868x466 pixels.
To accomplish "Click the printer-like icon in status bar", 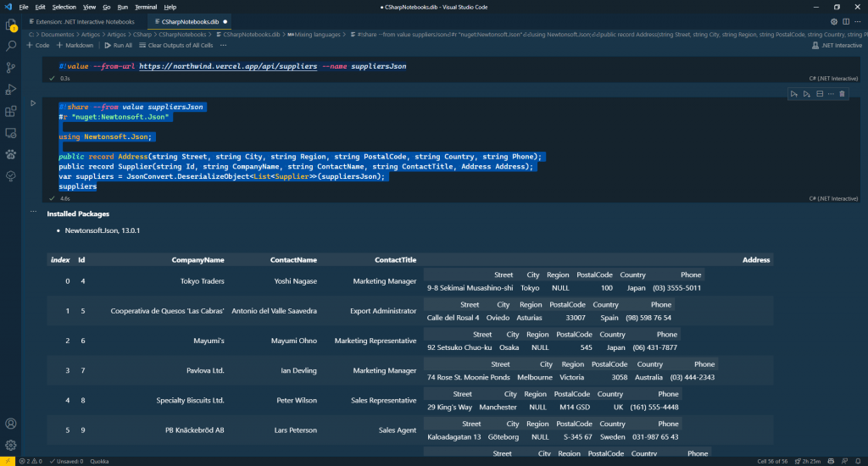I will pos(831,461).
